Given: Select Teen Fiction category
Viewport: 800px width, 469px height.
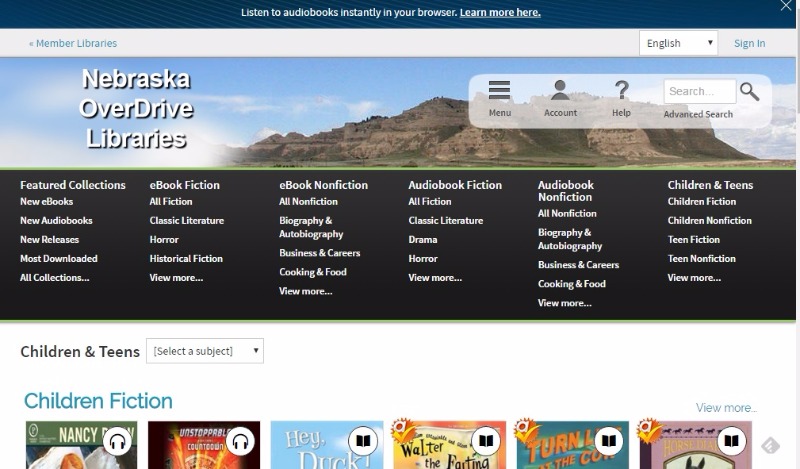Looking at the screenshot, I should [693, 239].
